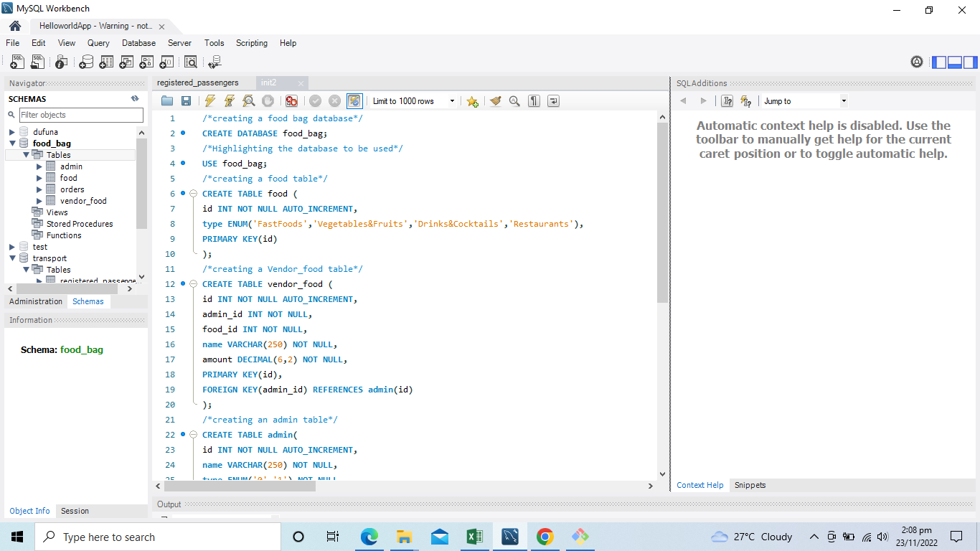Switch to the init2 tab

point(268,83)
